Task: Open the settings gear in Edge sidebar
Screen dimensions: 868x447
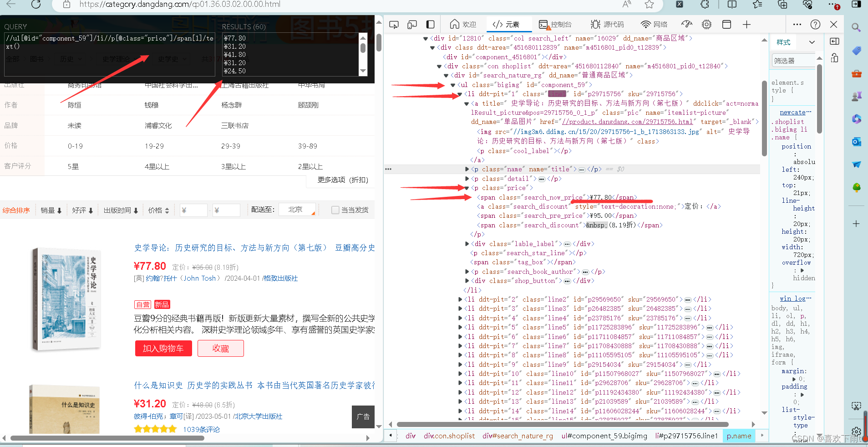Action: [x=856, y=431]
